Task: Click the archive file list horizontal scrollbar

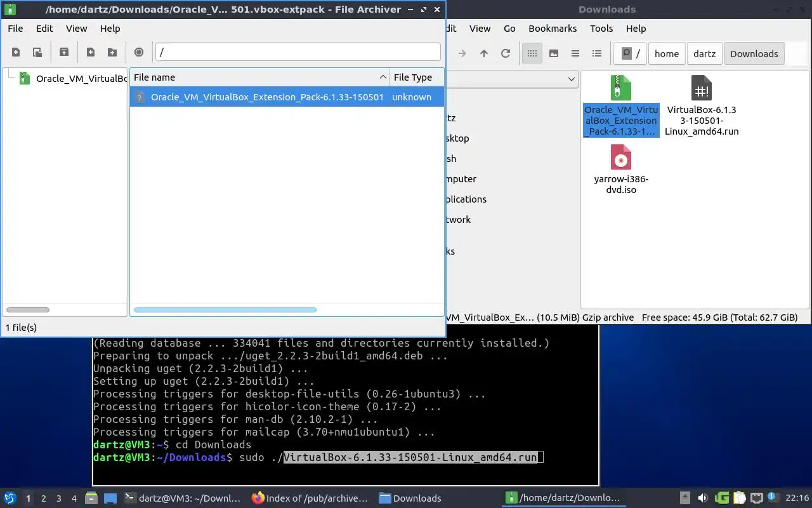Action: tap(225, 310)
